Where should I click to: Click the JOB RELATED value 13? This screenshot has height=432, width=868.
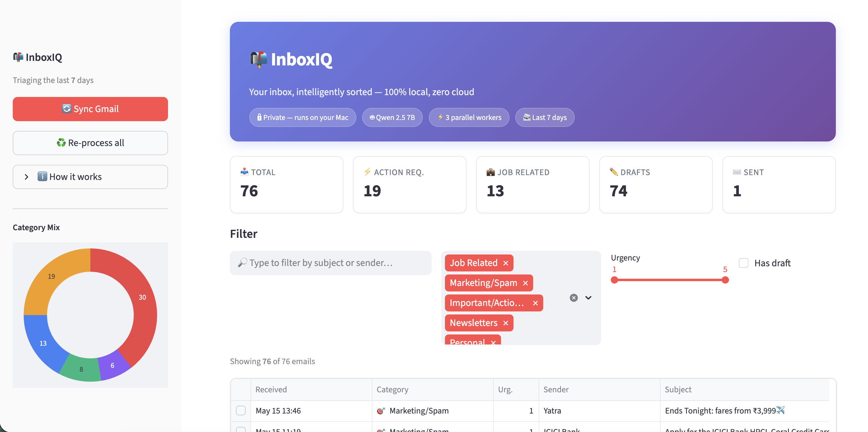(495, 191)
